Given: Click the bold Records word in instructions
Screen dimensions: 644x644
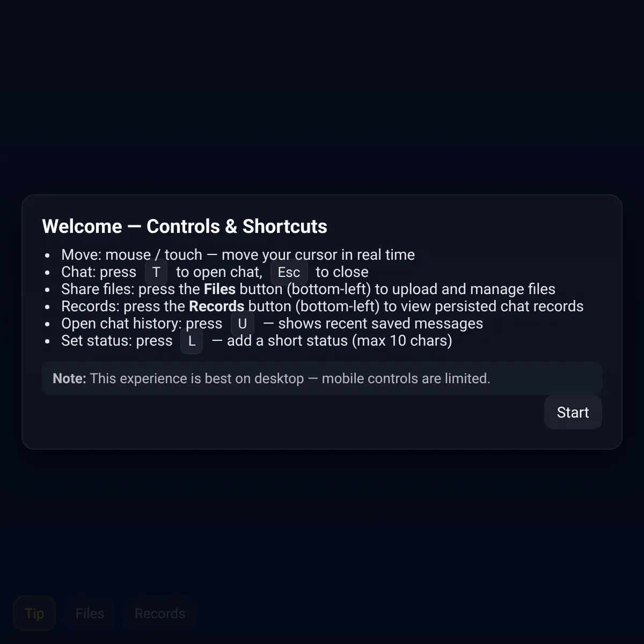Looking at the screenshot, I should click(x=216, y=306).
